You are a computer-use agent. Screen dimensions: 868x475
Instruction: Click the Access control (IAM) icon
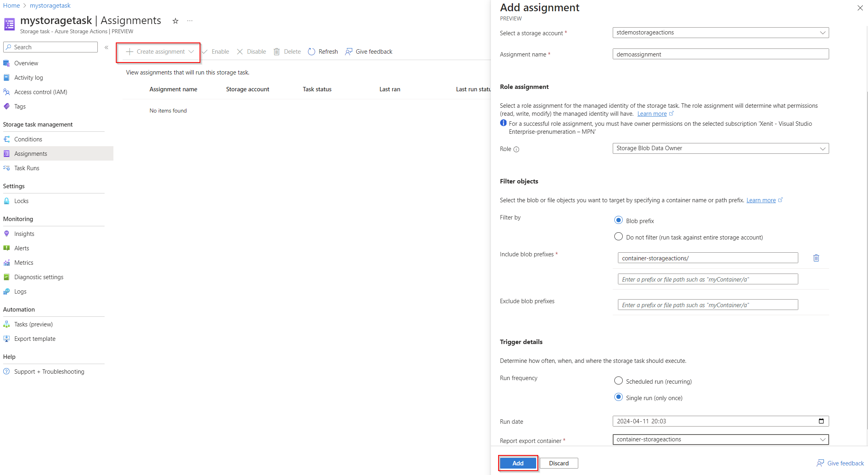pyautogui.click(x=6, y=92)
